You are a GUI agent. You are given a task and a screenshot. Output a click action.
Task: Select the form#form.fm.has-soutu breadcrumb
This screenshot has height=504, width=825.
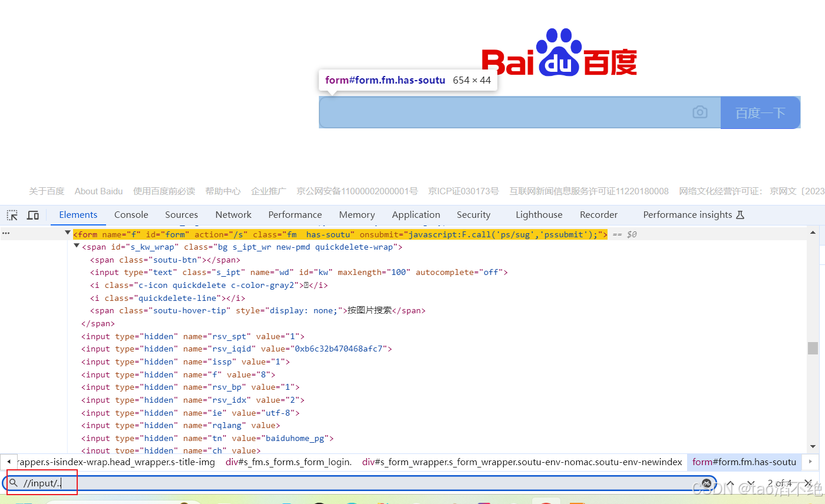[x=744, y=462]
